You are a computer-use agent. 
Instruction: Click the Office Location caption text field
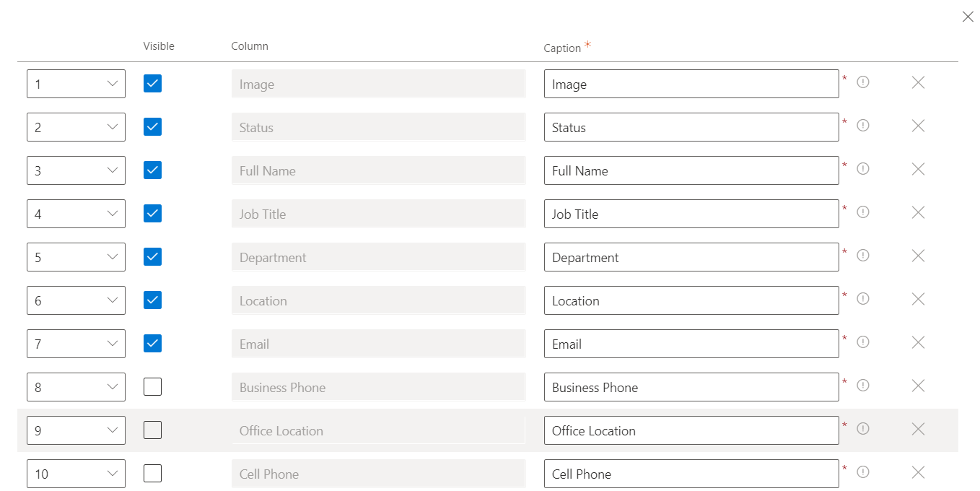[691, 430]
